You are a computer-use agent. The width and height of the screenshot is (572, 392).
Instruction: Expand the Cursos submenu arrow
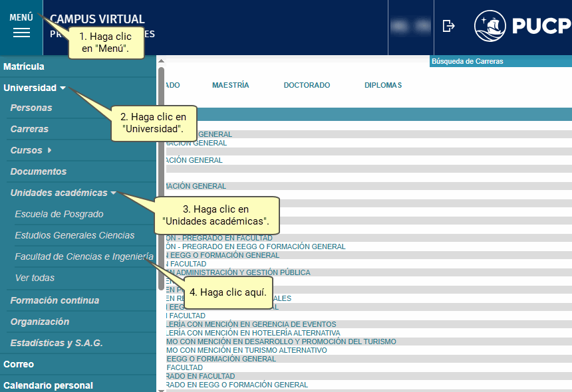49,150
